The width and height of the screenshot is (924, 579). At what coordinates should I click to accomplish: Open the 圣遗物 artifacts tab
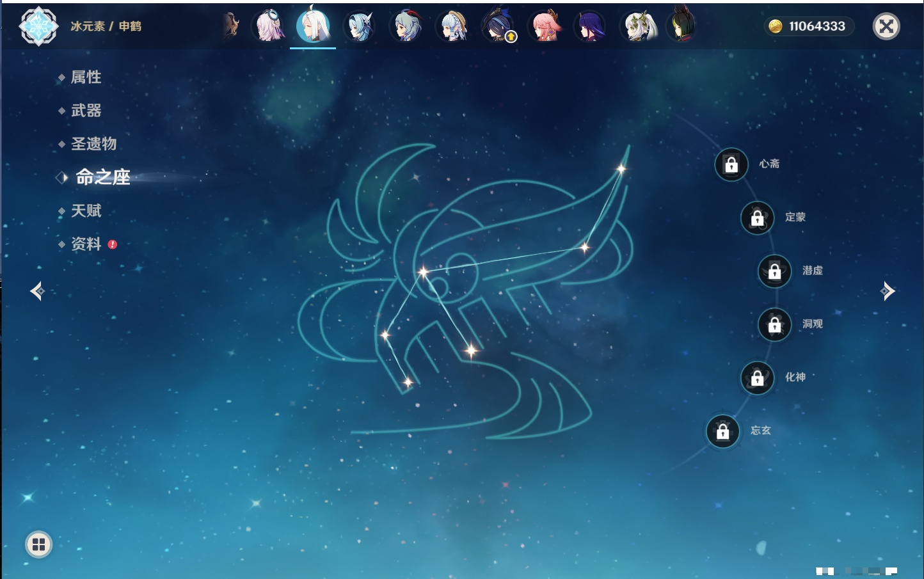pyautogui.click(x=93, y=144)
